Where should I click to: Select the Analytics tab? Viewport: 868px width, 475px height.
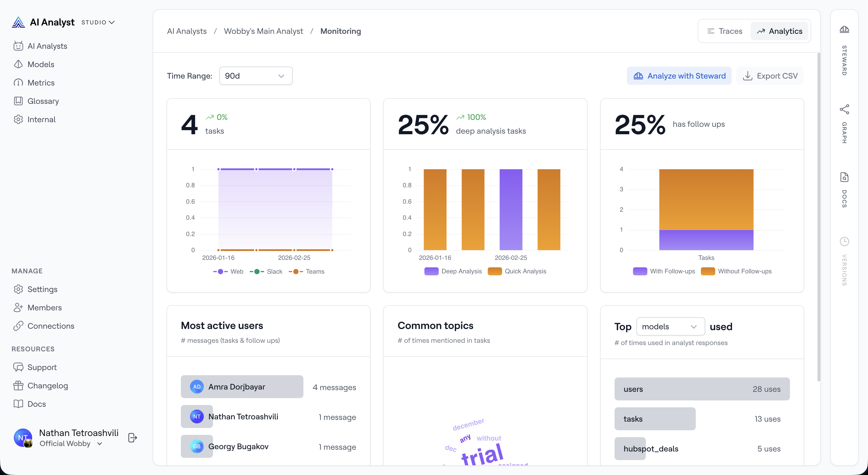(779, 31)
